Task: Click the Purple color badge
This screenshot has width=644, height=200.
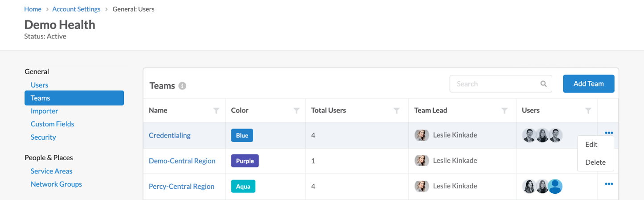Action: (x=245, y=161)
